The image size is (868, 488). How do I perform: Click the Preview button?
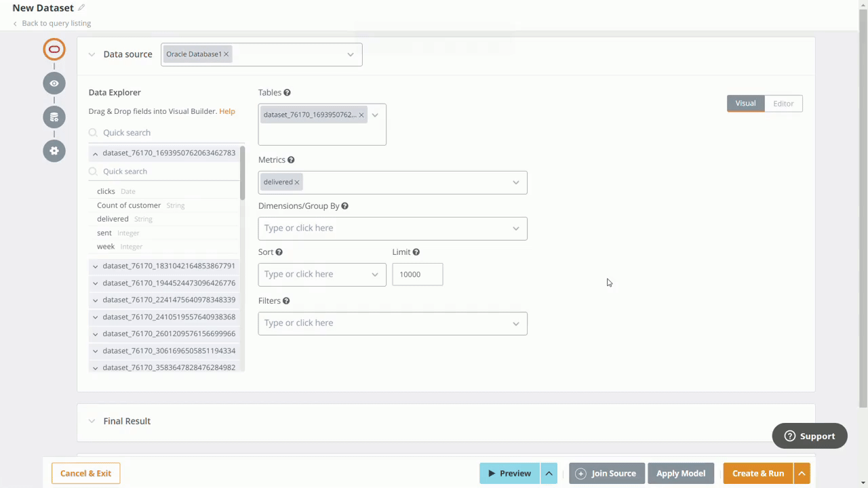point(509,473)
